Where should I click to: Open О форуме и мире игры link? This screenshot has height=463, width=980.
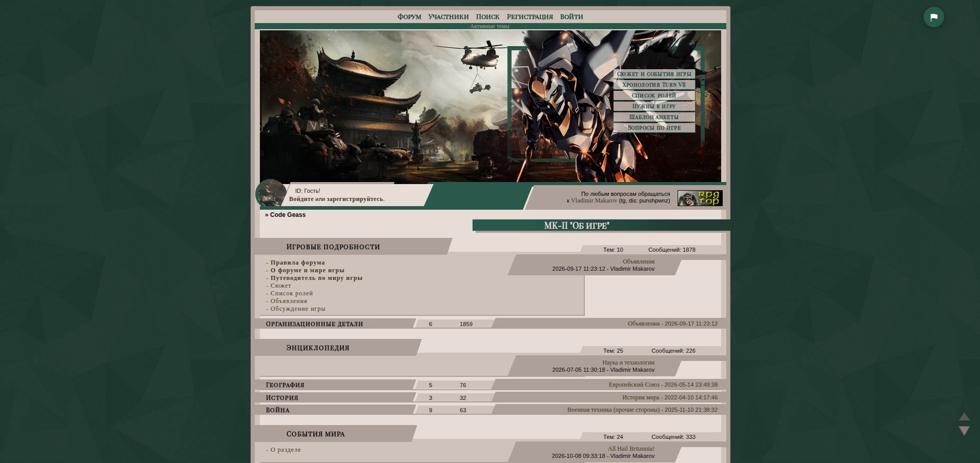308,270
